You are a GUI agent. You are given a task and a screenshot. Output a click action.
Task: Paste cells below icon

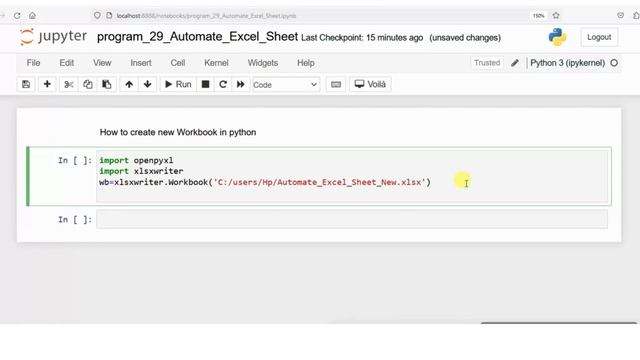(107, 84)
